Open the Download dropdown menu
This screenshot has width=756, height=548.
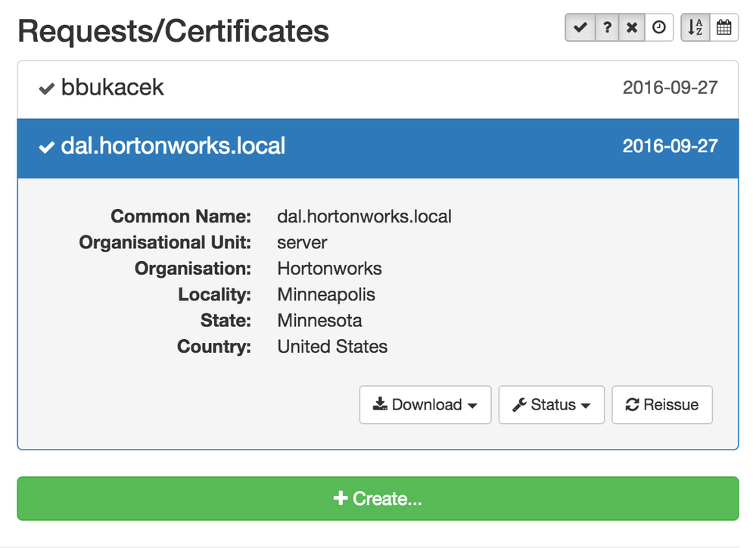click(425, 405)
